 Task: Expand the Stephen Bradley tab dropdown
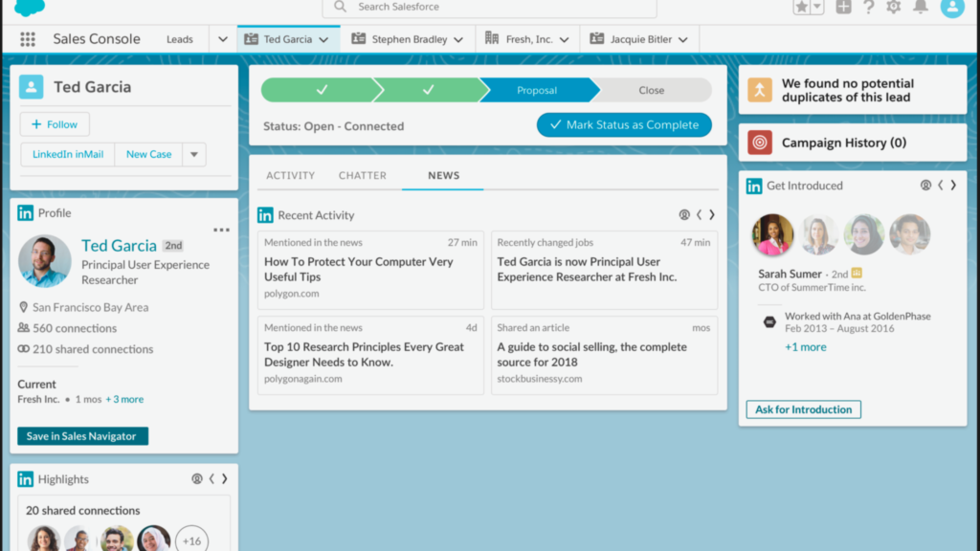pyautogui.click(x=458, y=40)
